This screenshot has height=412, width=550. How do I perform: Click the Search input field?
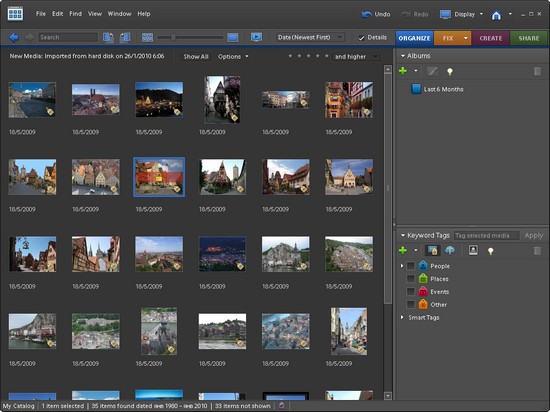click(x=68, y=37)
